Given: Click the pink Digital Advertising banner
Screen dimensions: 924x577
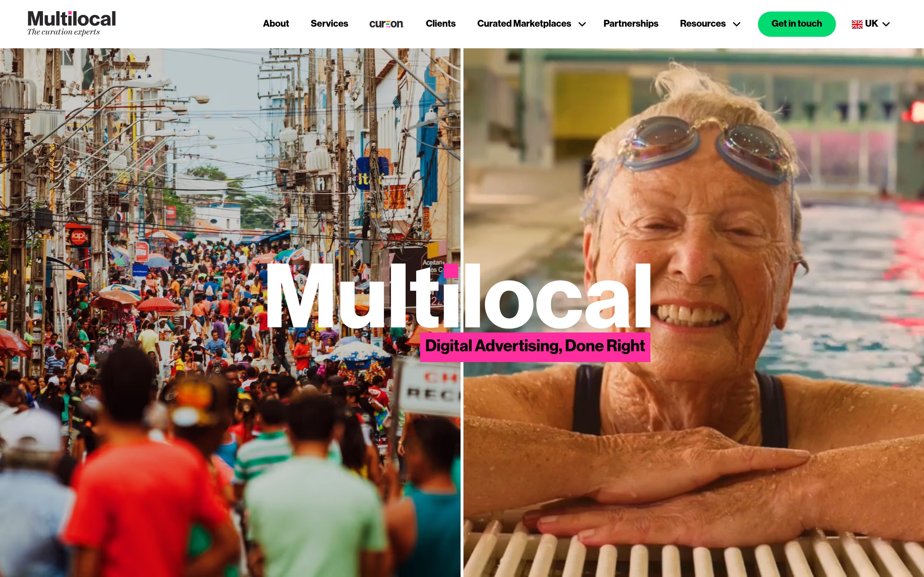Looking at the screenshot, I should (x=535, y=347).
